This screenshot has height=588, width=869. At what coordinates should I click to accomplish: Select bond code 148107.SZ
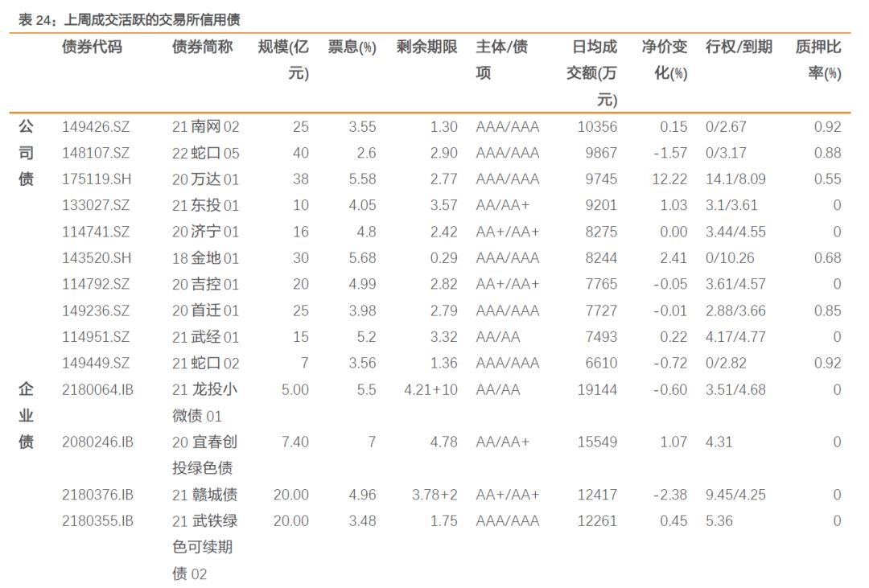tap(96, 153)
